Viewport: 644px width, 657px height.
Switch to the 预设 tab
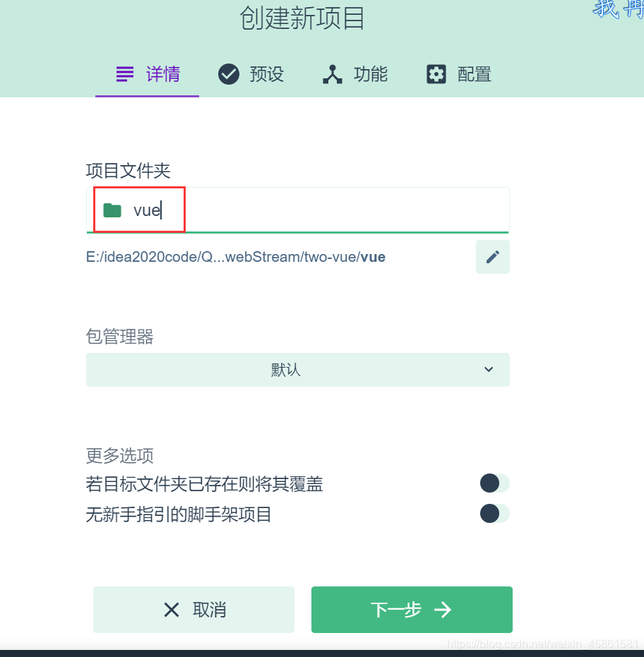tap(251, 73)
